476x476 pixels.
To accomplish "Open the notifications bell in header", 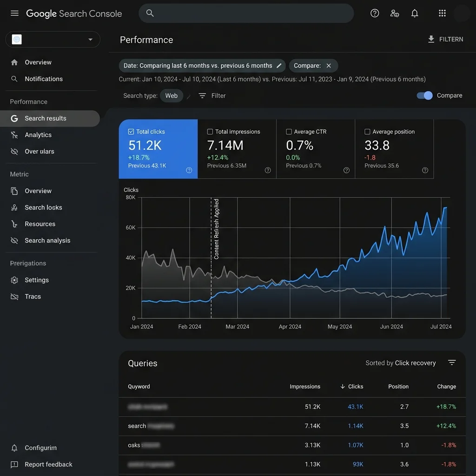I will tap(414, 13).
